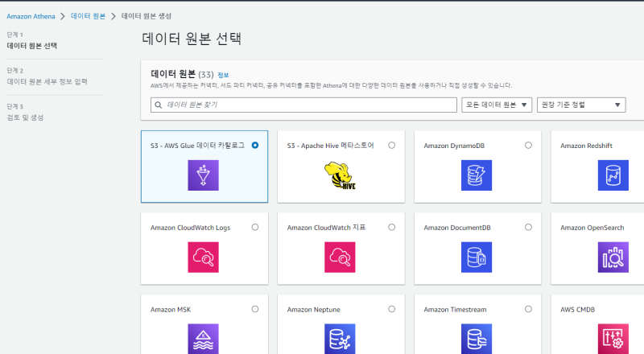
Task: Click the 데이터 원본 찾기 search field
Action: click(x=303, y=105)
